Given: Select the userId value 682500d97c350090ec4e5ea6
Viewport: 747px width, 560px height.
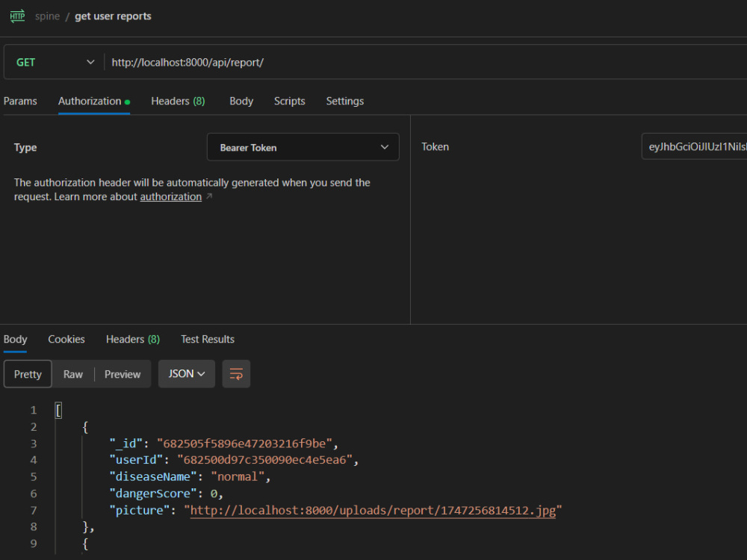Looking at the screenshot, I should [264, 459].
